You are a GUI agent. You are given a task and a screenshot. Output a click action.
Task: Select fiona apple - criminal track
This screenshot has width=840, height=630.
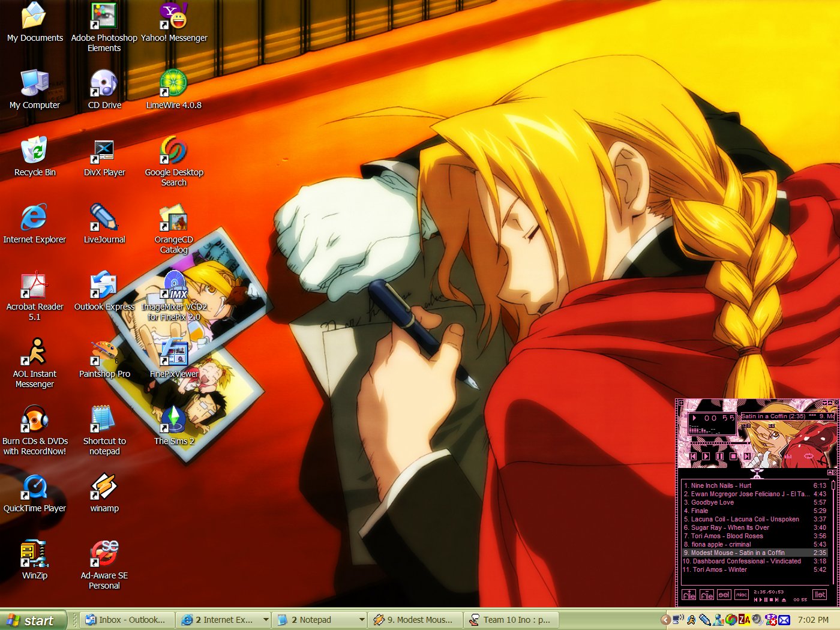(755, 544)
